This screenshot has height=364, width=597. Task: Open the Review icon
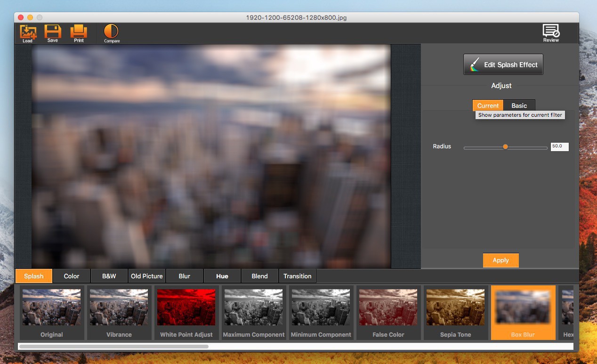551,32
